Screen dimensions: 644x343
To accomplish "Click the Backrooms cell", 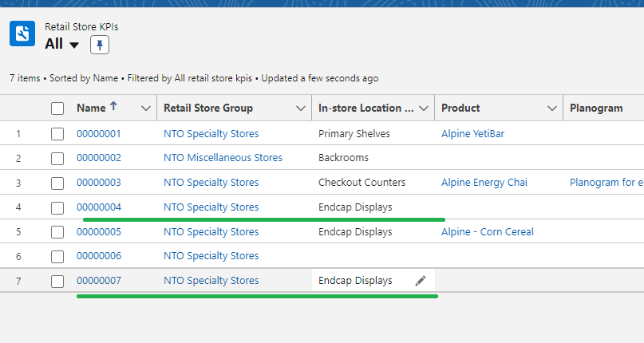I will click(343, 158).
